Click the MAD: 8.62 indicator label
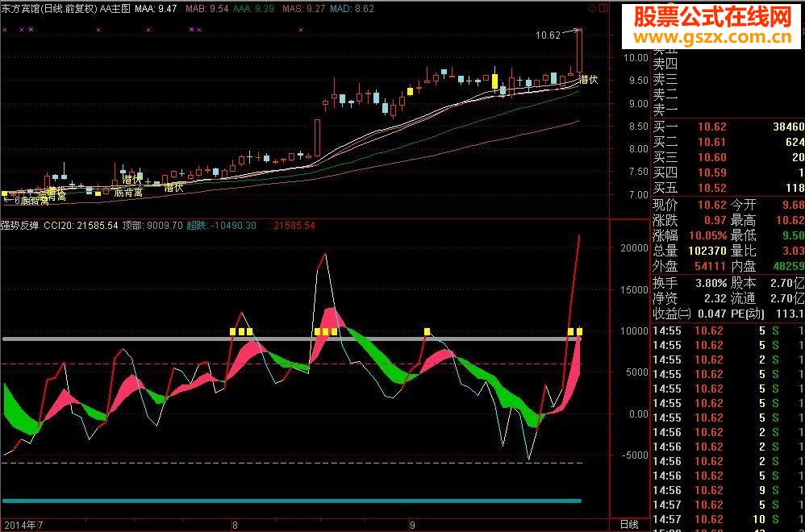The width and height of the screenshot is (805, 532). coord(352,9)
